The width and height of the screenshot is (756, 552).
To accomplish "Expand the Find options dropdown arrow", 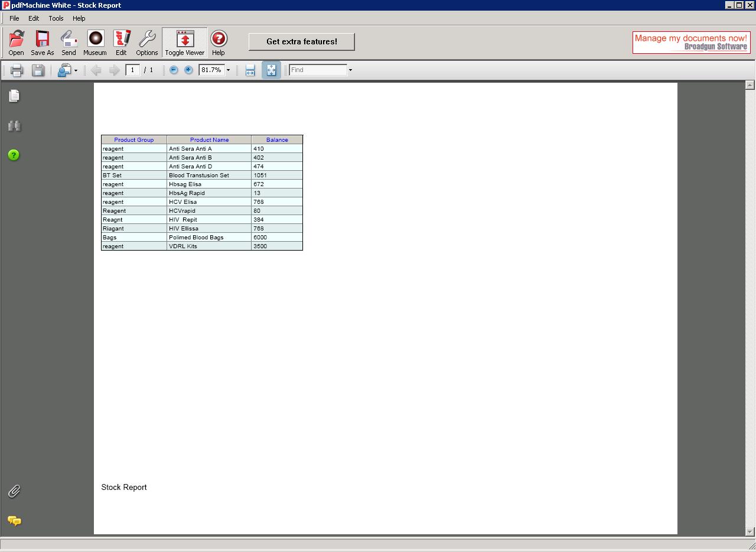I will coord(350,70).
